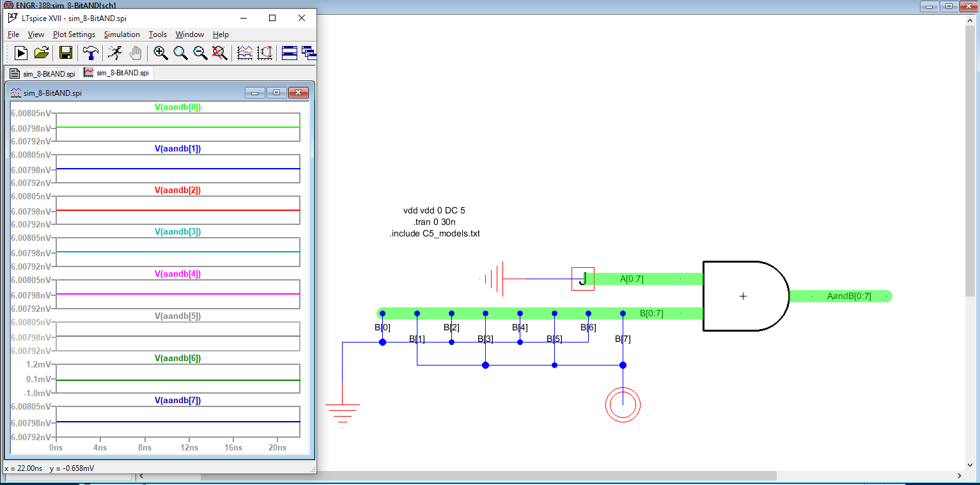980x485 pixels.
Task: Click the waveform icon on the sim_8-BitAND.spi subwindow
Action: (x=17, y=93)
